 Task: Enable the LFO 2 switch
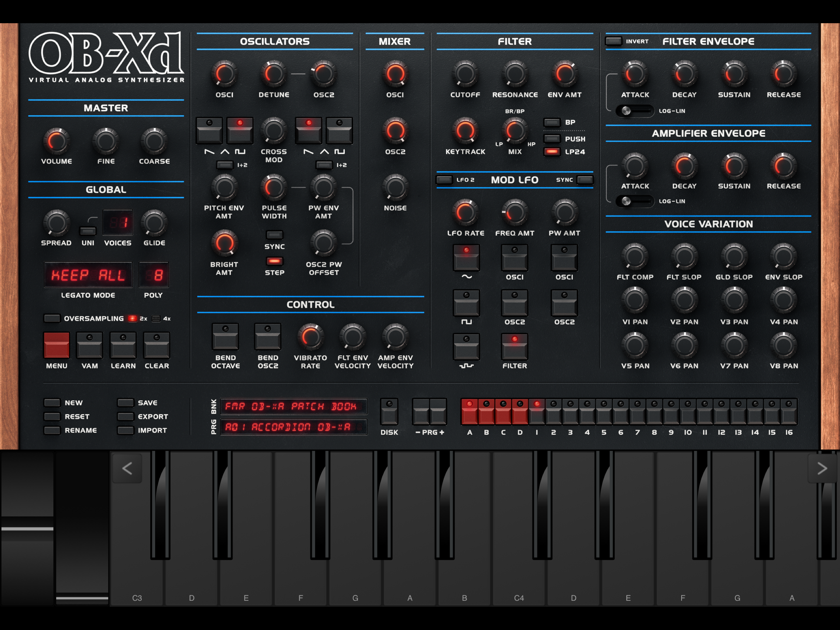(x=444, y=179)
